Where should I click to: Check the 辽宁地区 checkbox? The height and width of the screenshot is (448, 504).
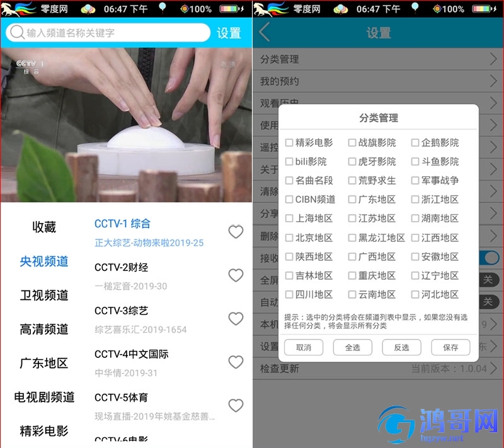tap(415, 275)
